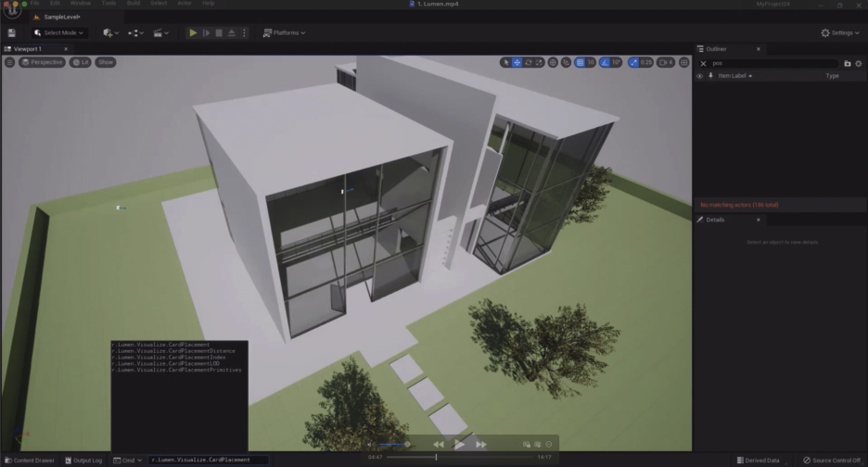Viewport: 868px width, 467px height.
Task: Open the Output Log
Action: pyautogui.click(x=83, y=461)
